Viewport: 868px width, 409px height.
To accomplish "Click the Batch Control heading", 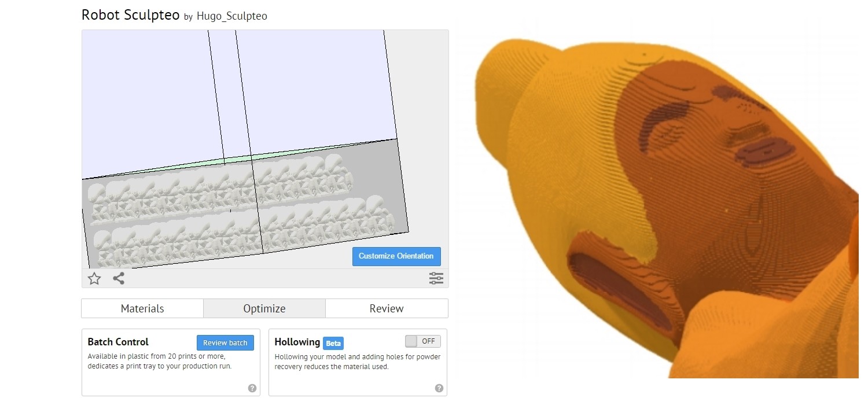I will (118, 342).
